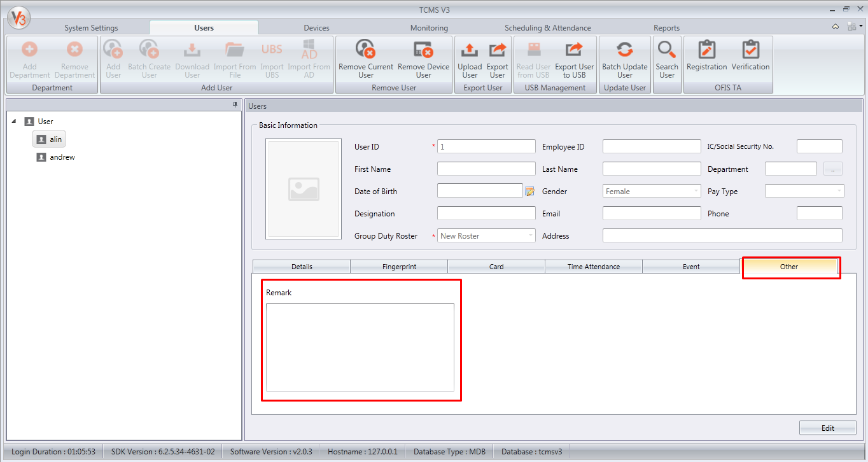Click the Edit button
This screenshot has width=868, height=462.
[828, 428]
